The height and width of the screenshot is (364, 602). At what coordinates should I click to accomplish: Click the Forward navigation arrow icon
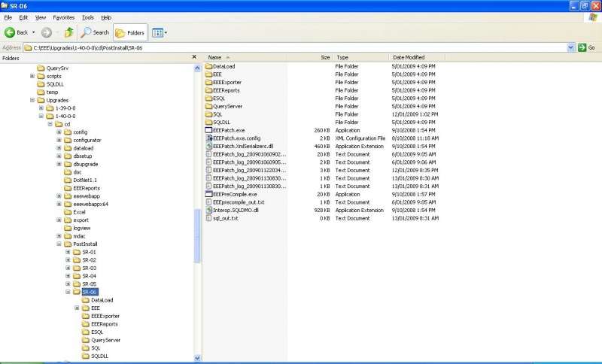[47, 32]
